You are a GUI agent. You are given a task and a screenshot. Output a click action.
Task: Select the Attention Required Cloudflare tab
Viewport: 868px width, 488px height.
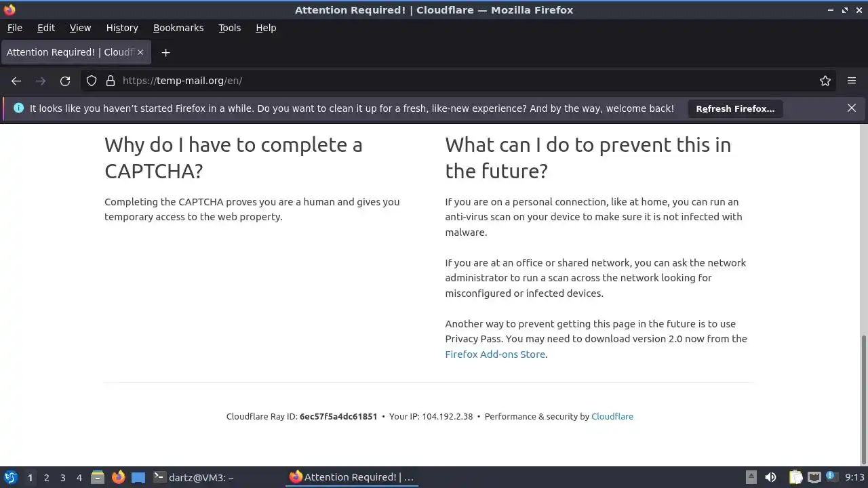[x=75, y=52]
